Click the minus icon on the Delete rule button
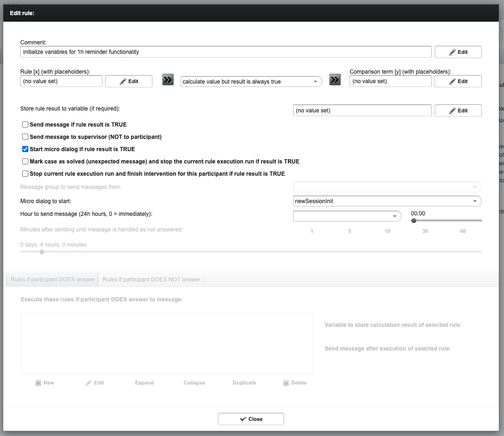 point(286,383)
